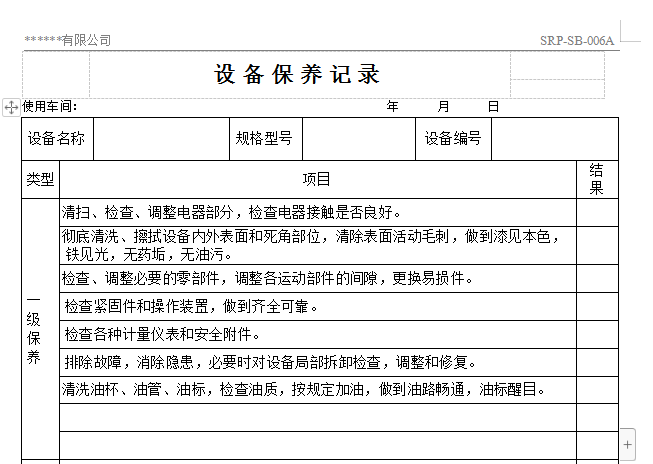The width and height of the screenshot is (653, 464).
Task: Click result cell for 检查紧固件和操作装置 row
Action: (x=596, y=306)
